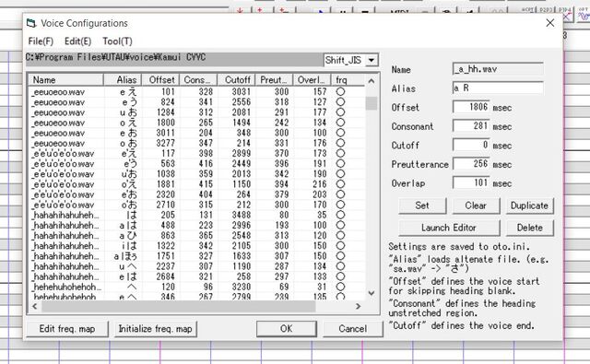Image resolution: width=590 pixels, height=364 pixels.
Task: Select the cutoff cell "2013"
Action: coord(242,174)
